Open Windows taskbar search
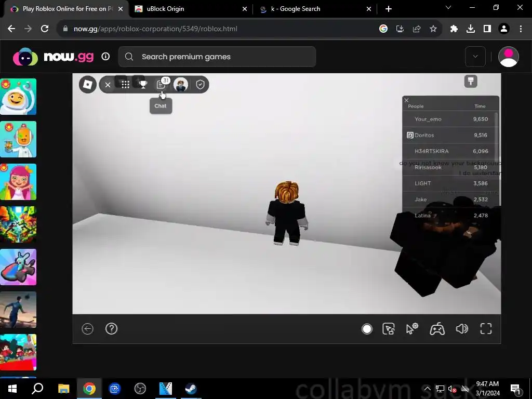The height and width of the screenshot is (399, 532). coord(37,389)
